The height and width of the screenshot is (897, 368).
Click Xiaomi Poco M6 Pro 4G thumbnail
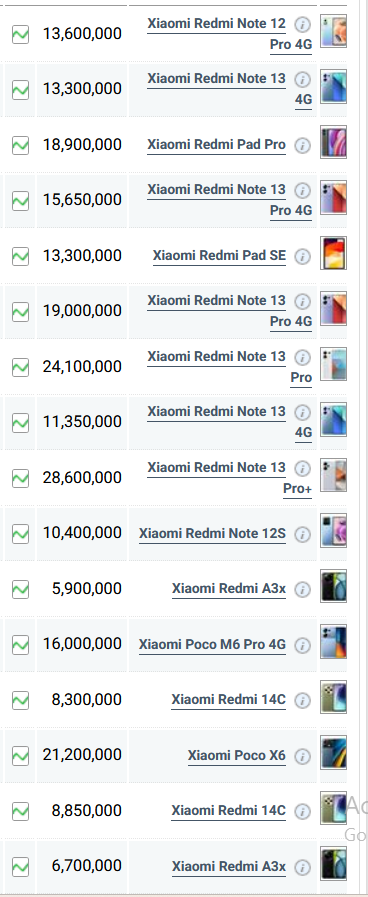[333, 641]
